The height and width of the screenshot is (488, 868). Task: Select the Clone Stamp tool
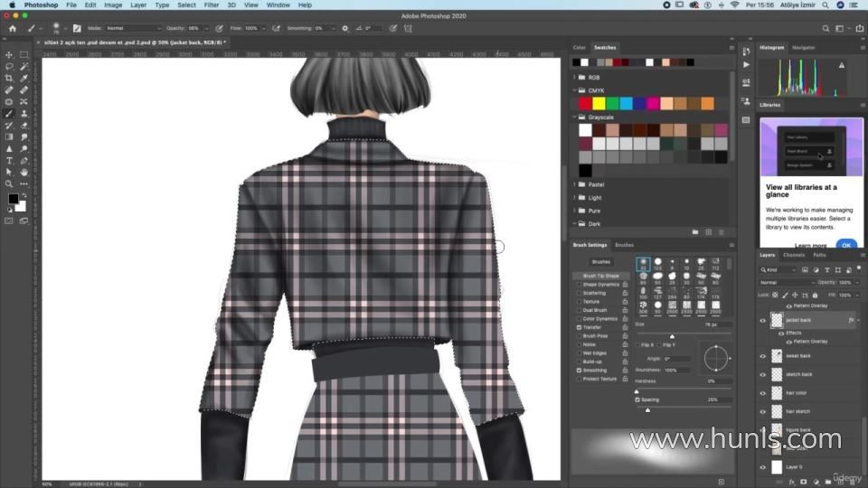(x=24, y=114)
